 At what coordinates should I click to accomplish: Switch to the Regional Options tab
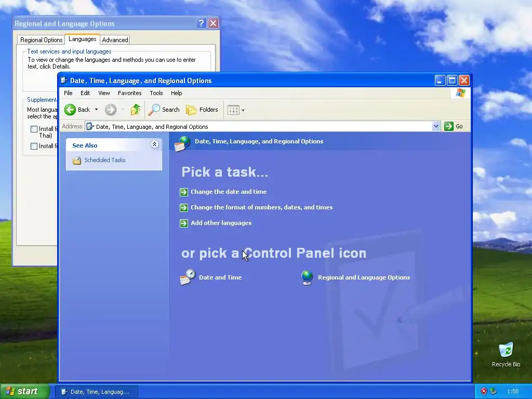42,40
